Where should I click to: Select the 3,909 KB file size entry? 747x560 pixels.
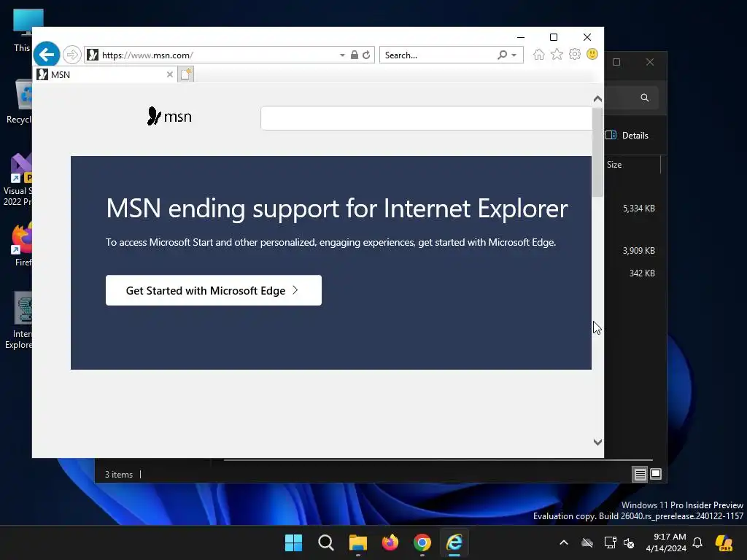click(638, 251)
